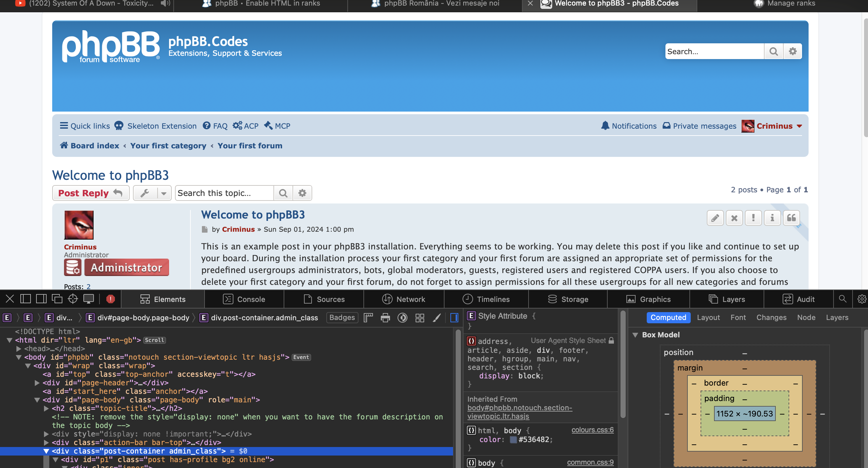Open the ACP admin control panel link

pyautogui.click(x=245, y=126)
